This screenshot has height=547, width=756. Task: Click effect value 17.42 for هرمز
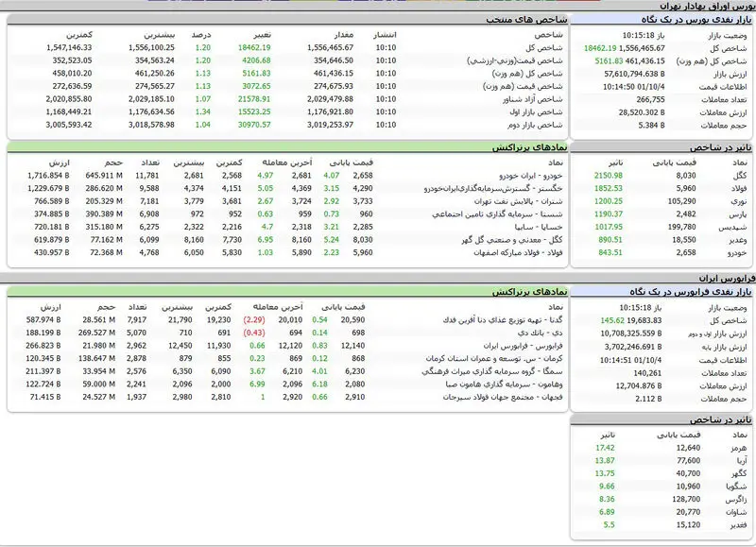pyautogui.click(x=605, y=448)
